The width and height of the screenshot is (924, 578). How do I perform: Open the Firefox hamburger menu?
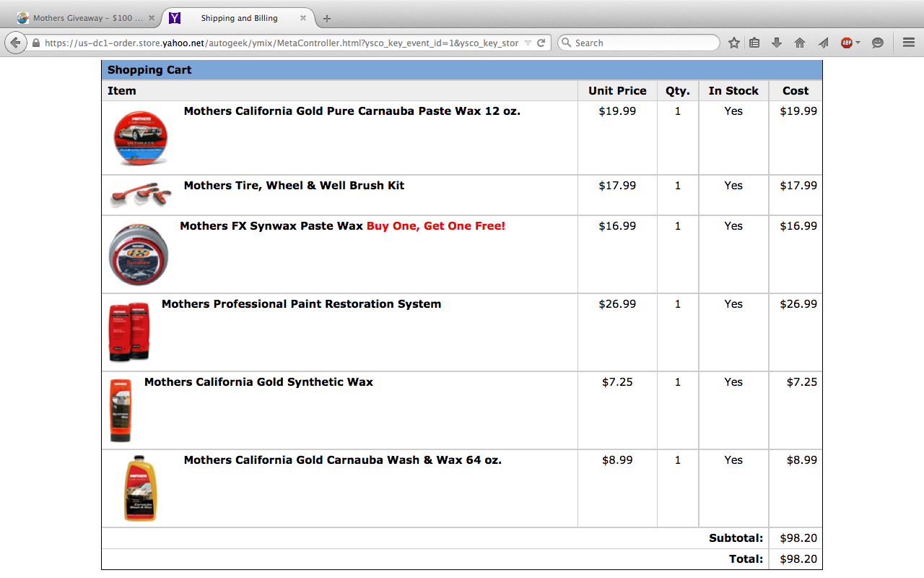[909, 43]
